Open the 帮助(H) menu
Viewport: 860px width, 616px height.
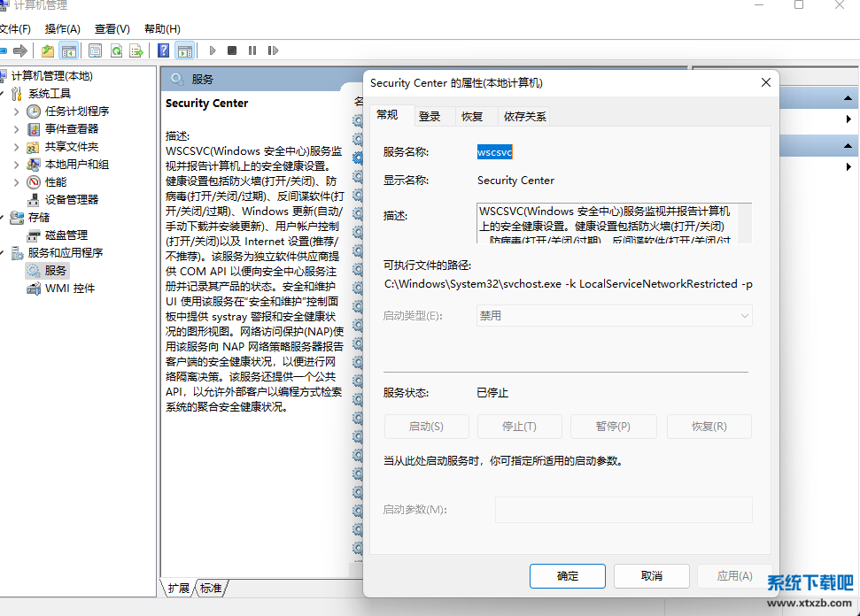(162, 29)
